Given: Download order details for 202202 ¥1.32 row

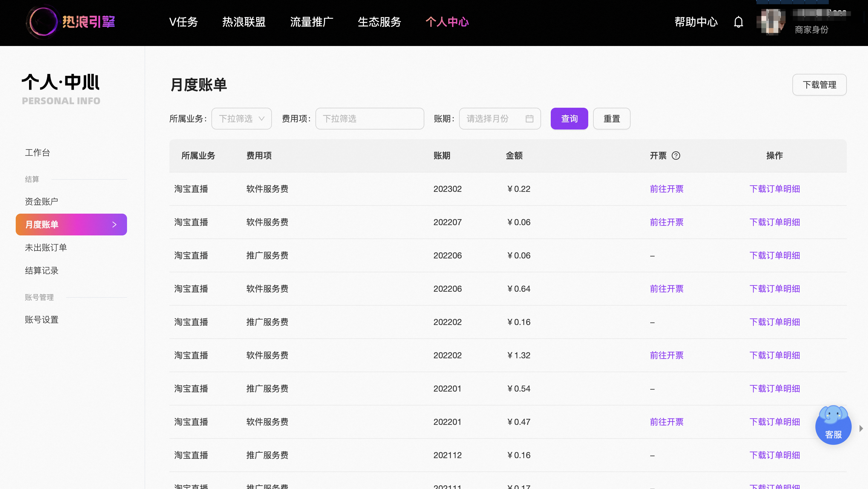Looking at the screenshot, I should 775,355.
